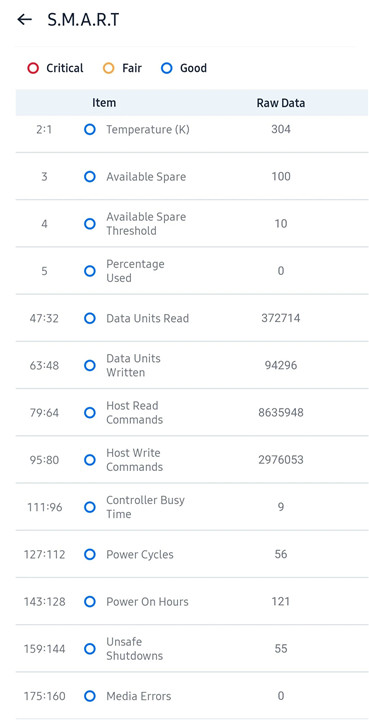
Task: Click the Media Errors status circle
Action: click(90, 696)
